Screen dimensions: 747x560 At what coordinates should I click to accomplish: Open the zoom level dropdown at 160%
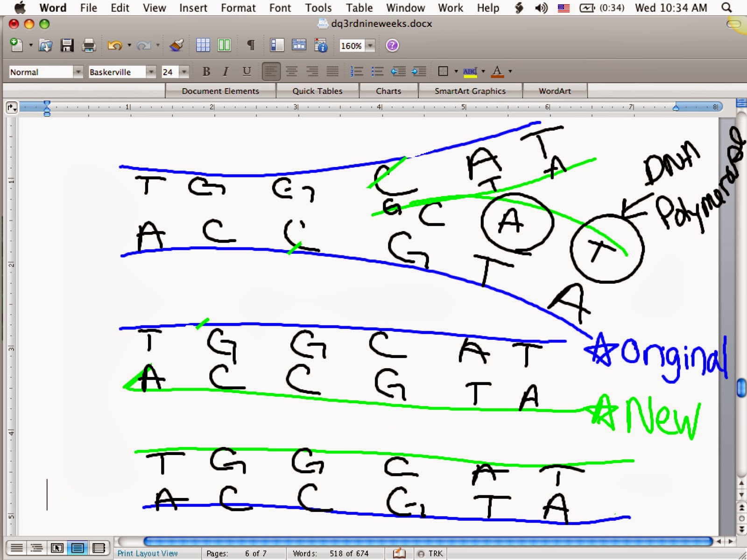click(369, 45)
